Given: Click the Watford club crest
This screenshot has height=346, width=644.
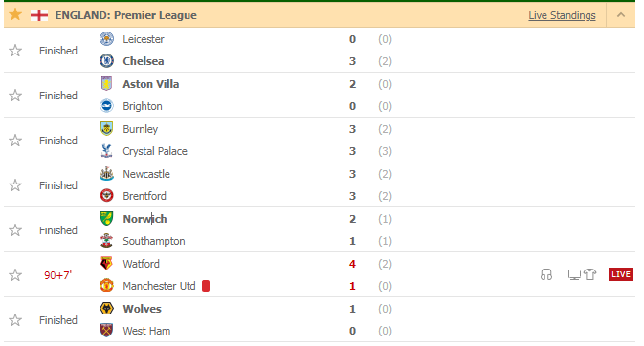Looking at the screenshot, I should point(107,264).
